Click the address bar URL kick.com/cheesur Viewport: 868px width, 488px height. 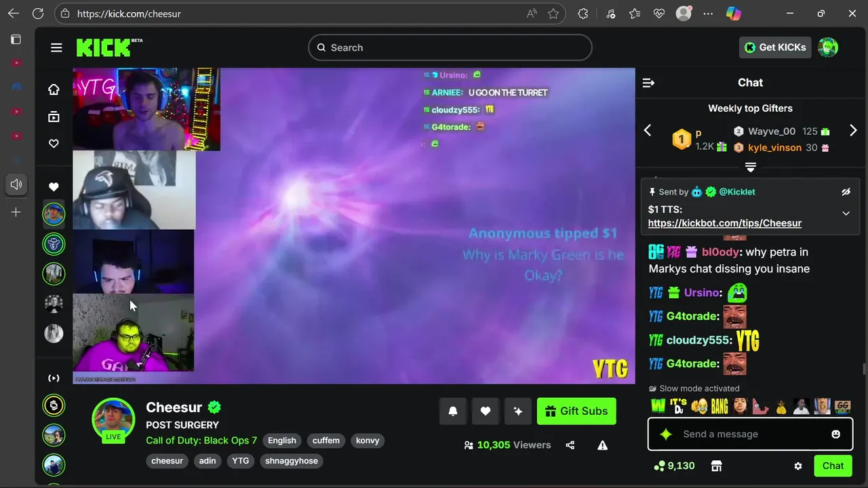pyautogui.click(x=129, y=14)
